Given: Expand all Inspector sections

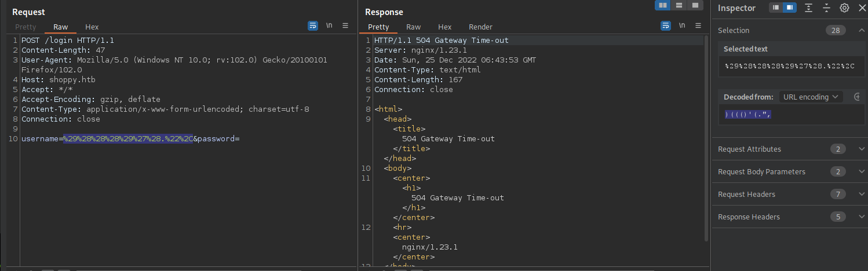Looking at the screenshot, I should pyautogui.click(x=808, y=8).
